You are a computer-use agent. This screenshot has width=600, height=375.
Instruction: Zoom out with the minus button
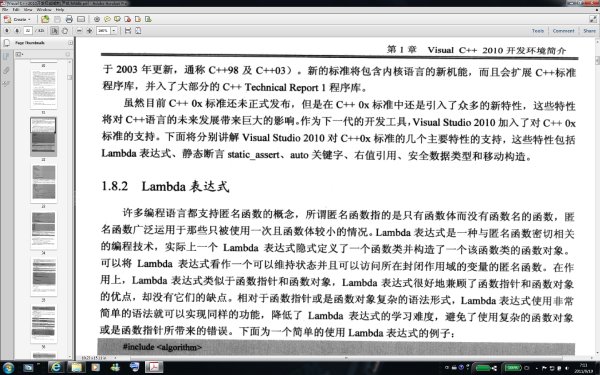[79, 31]
